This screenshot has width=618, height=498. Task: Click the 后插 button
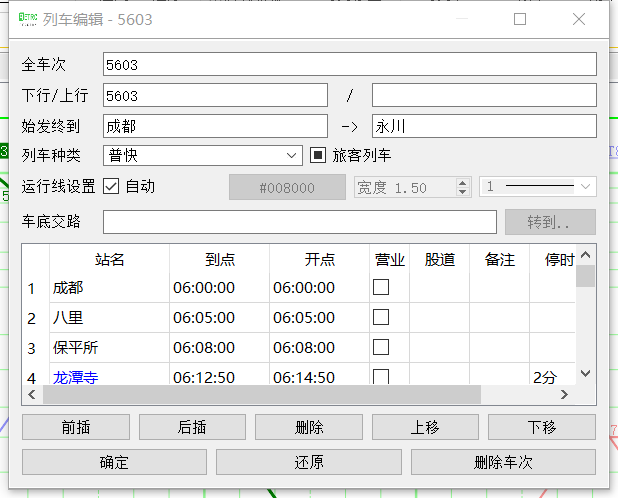pyautogui.click(x=192, y=427)
